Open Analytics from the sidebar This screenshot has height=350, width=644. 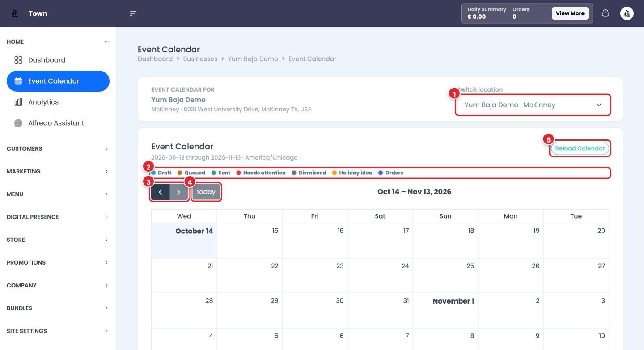point(58,102)
